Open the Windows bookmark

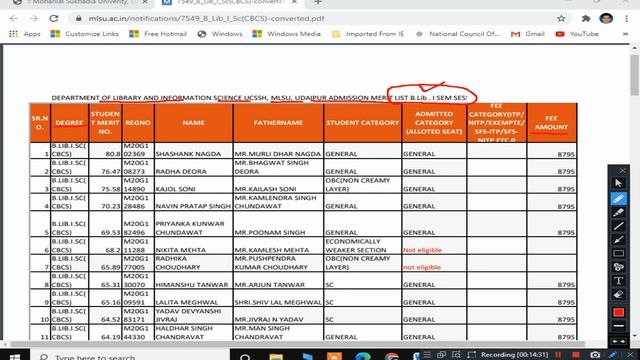(220, 34)
